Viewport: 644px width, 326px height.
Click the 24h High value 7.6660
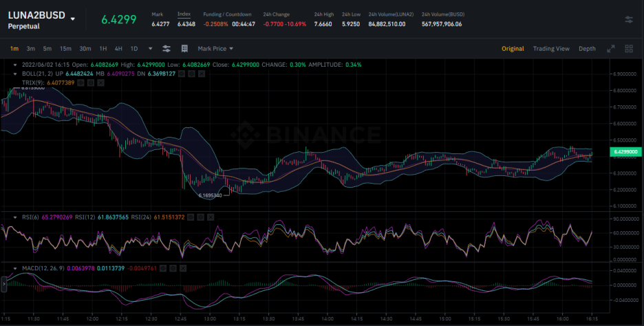[x=323, y=24]
